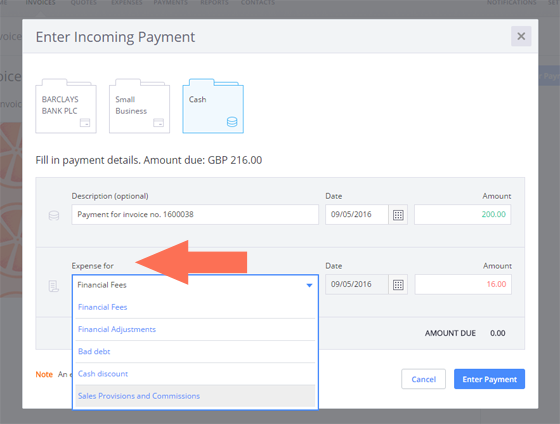The image size is (560, 424).
Task: Choose Financial Adjustments from expense list
Action: point(195,329)
